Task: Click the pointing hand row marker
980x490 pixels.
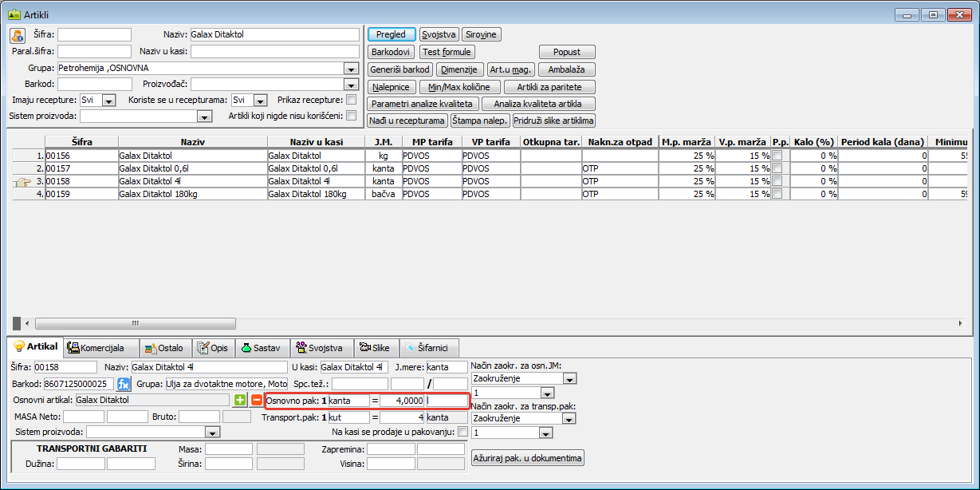Action: (22, 182)
